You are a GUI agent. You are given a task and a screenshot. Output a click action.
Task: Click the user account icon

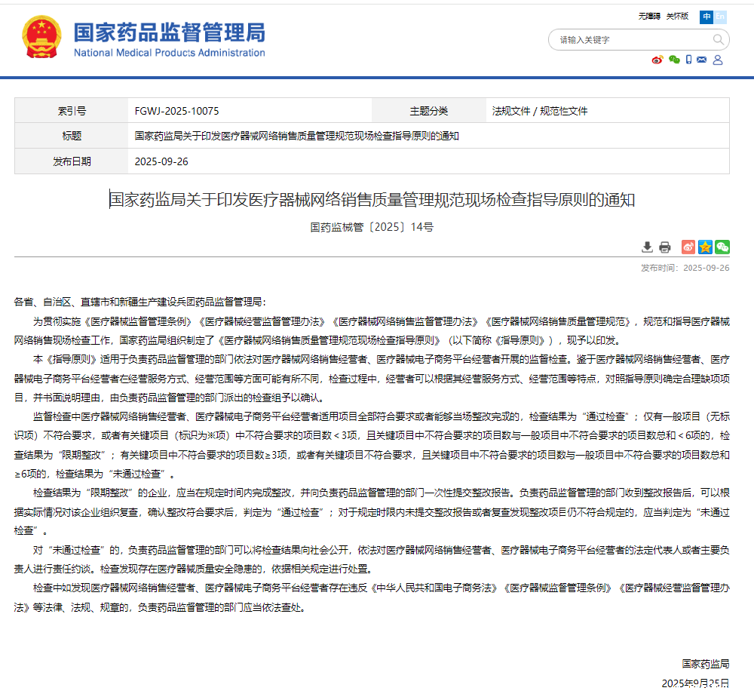[718, 60]
